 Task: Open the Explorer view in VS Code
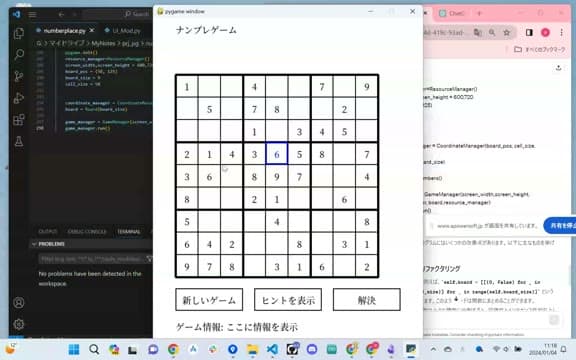(x=19, y=33)
